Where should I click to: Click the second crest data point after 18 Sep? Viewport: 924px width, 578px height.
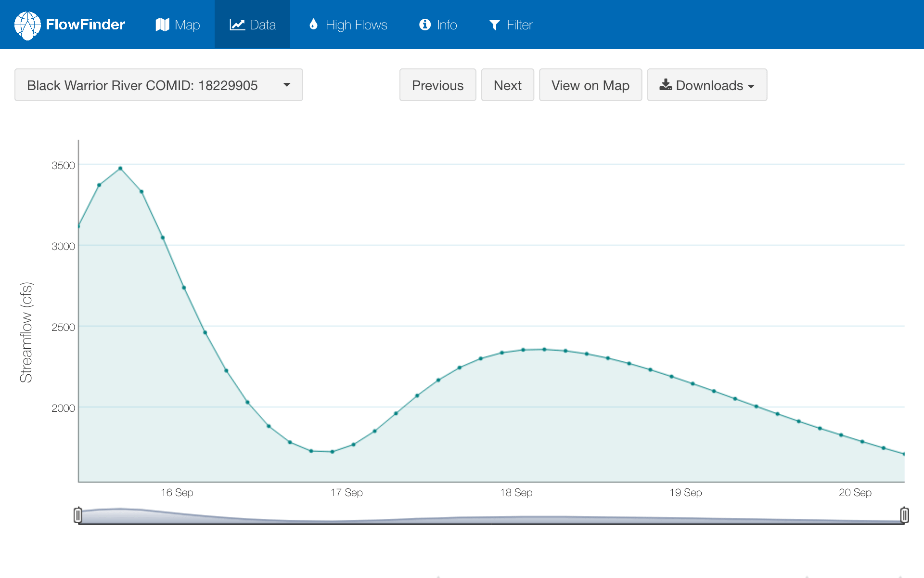[544, 349]
